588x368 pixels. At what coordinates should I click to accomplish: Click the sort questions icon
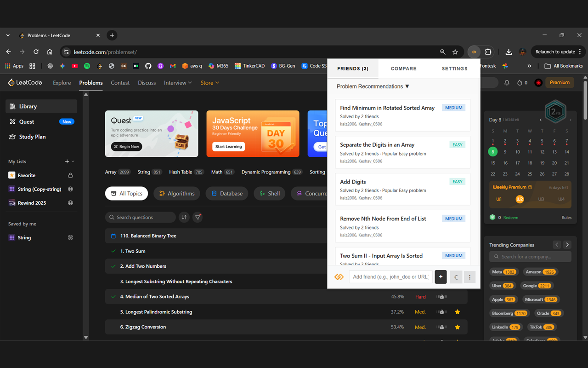[184, 218]
